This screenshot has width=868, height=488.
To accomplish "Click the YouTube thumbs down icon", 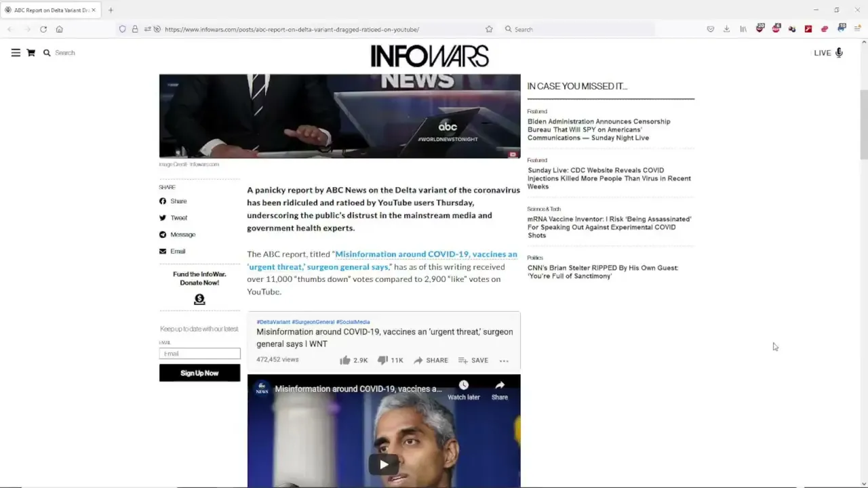I will coord(382,361).
